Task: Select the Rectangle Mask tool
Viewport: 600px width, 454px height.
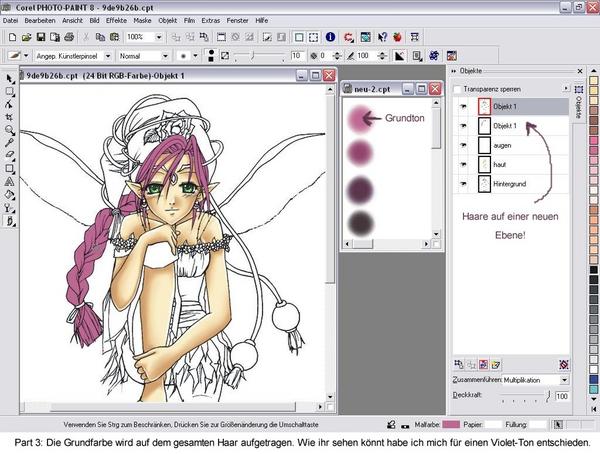Action: point(10,92)
